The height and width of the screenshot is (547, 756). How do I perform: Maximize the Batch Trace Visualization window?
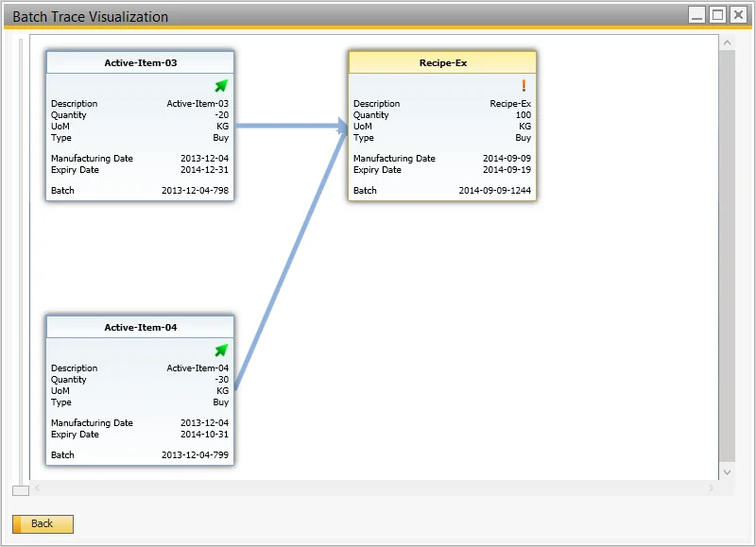tap(717, 15)
